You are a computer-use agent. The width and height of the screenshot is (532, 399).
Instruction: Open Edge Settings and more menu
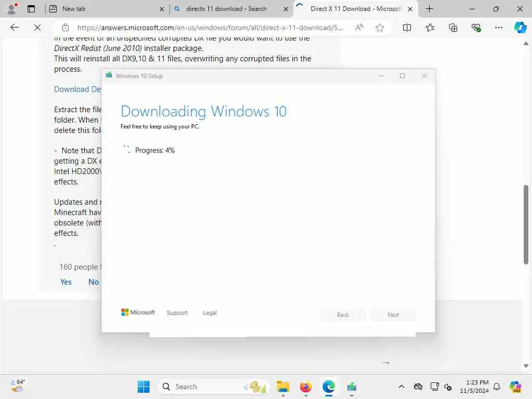(x=498, y=28)
